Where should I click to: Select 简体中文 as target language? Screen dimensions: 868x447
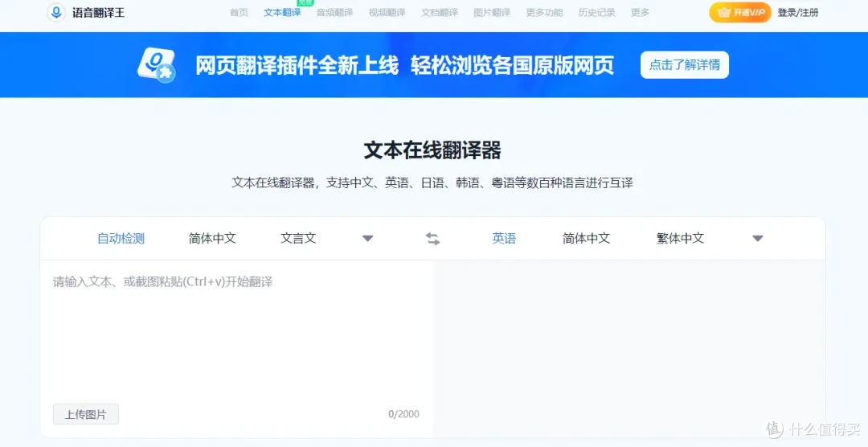tap(586, 239)
